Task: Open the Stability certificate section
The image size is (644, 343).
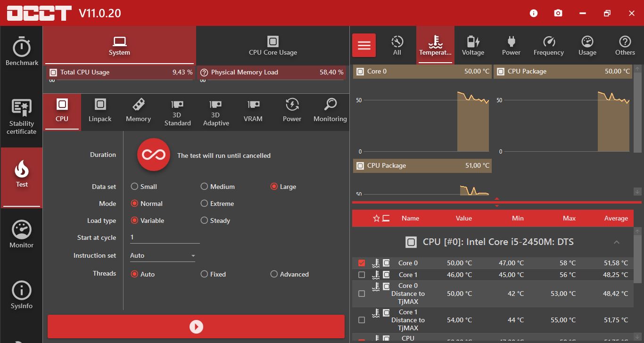Action: (x=22, y=117)
